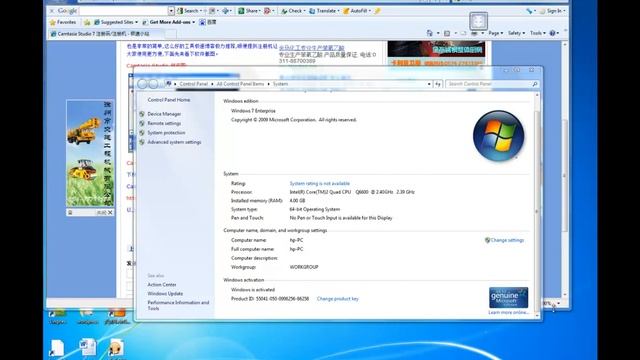
Task: Open Device Manager
Action: coord(164,114)
